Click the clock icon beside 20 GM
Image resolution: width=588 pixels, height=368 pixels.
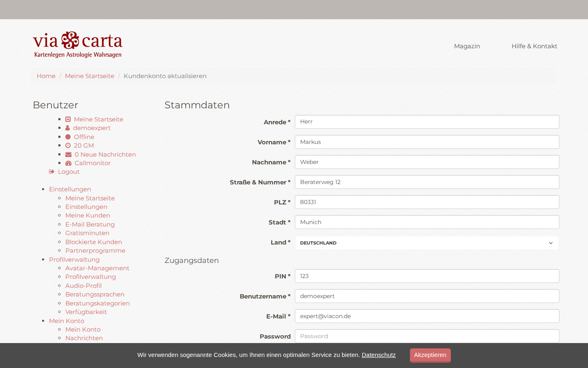[x=68, y=146]
